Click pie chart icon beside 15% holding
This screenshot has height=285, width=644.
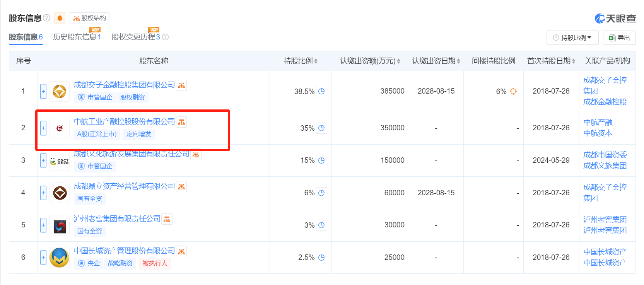(321, 160)
